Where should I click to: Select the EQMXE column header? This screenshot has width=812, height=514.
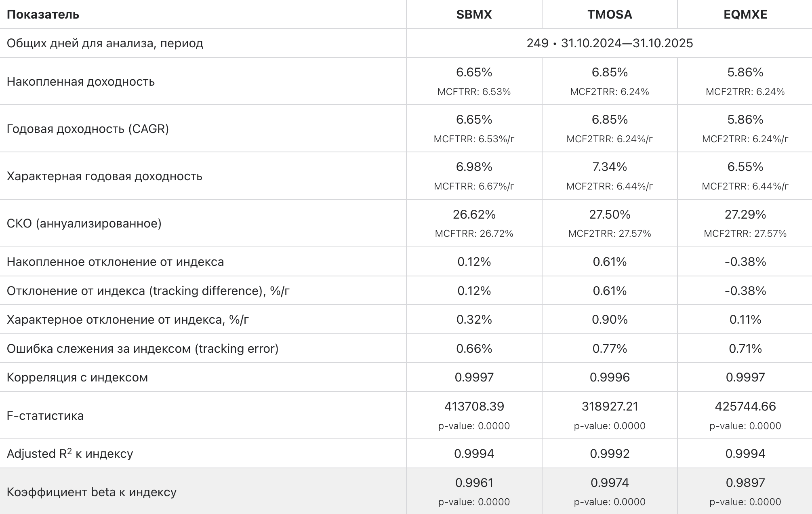(745, 15)
